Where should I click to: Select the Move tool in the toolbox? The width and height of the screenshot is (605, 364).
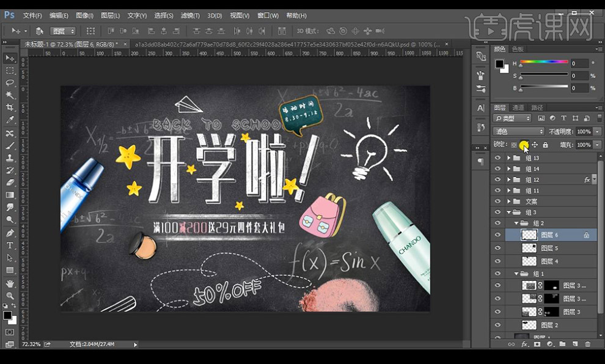[10, 58]
